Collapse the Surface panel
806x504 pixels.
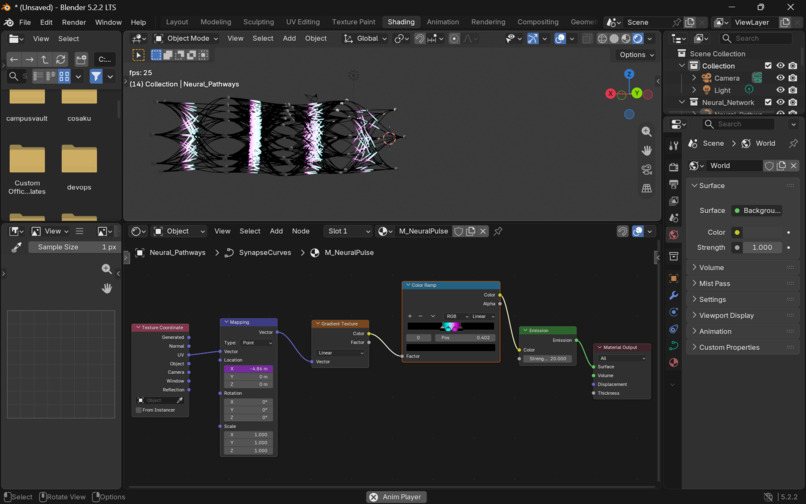[x=711, y=186]
